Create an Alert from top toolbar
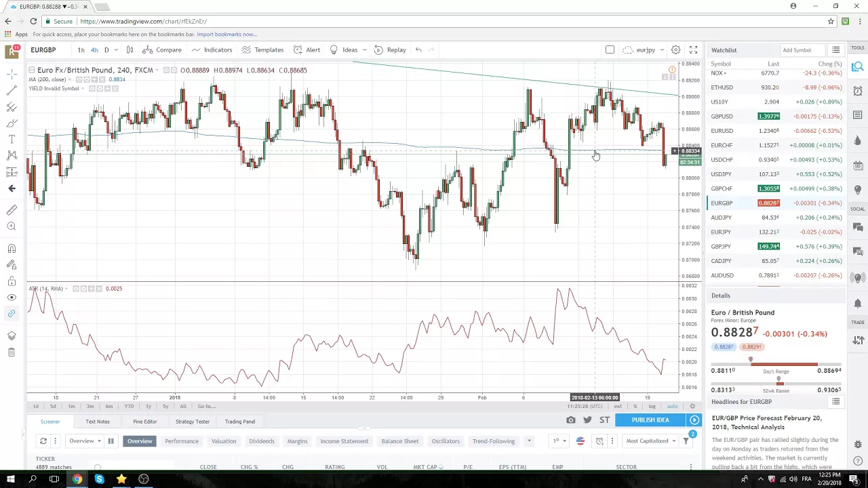 pos(307,49)
